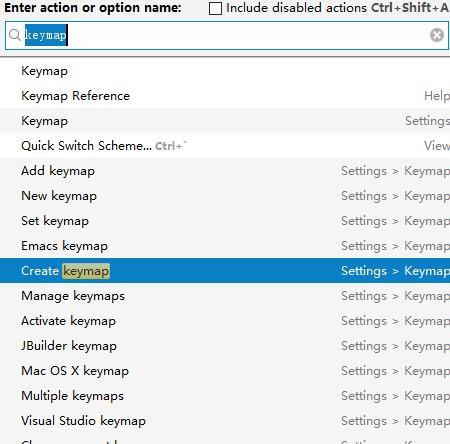This screenshot has height=444, width=450.
Task: Select Visual Studio keymap option
Action: [225, 421]
